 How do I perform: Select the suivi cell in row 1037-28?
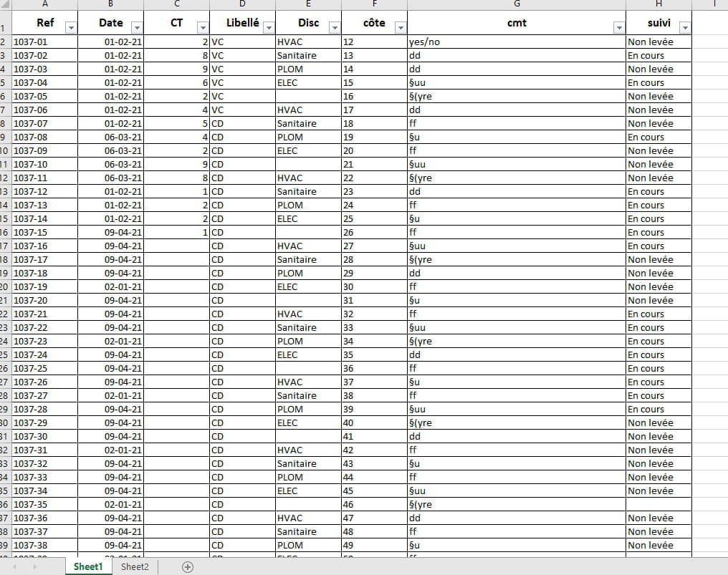pos(658,410)
